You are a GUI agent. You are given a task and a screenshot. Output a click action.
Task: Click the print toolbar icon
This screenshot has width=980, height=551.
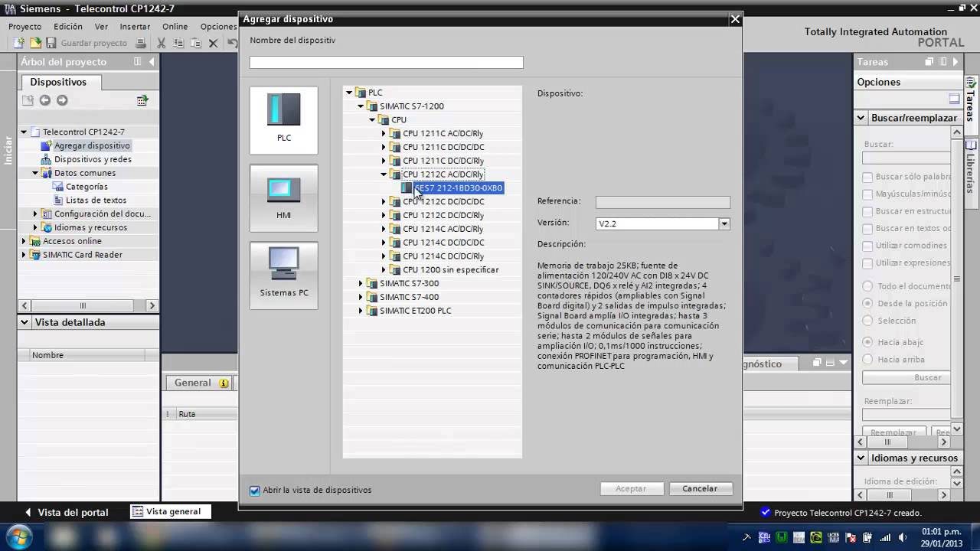pyautogui.click(x=141, y=44)
